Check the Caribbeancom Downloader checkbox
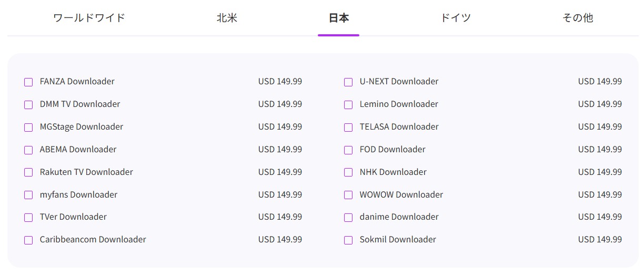644x274 pixels. (28, 240)
